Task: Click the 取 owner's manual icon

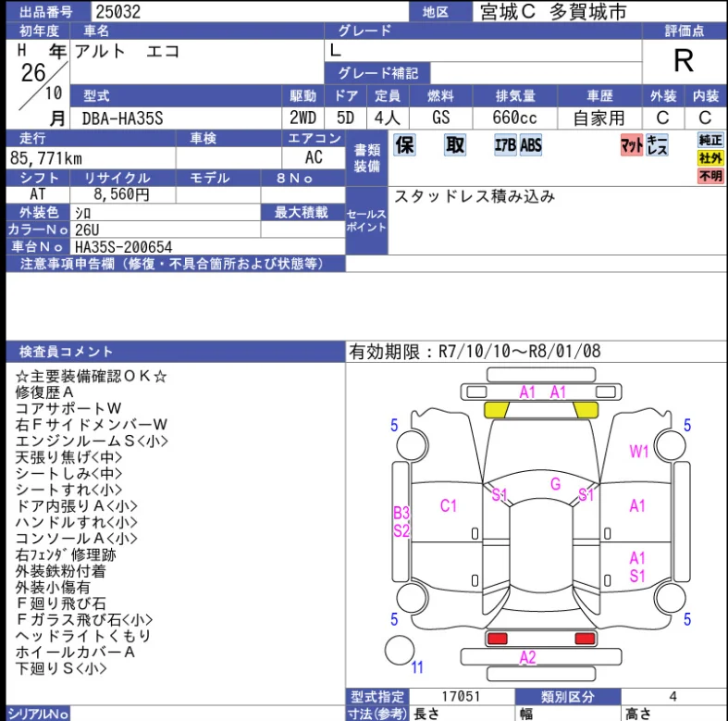Action: tap(454, 144)
